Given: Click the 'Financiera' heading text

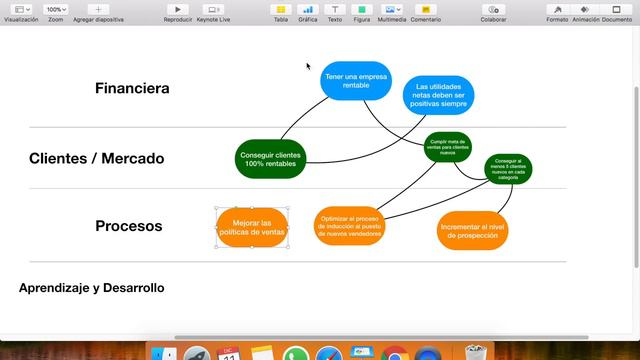Looking at the screenshot, I should click(x=132, y=88).
